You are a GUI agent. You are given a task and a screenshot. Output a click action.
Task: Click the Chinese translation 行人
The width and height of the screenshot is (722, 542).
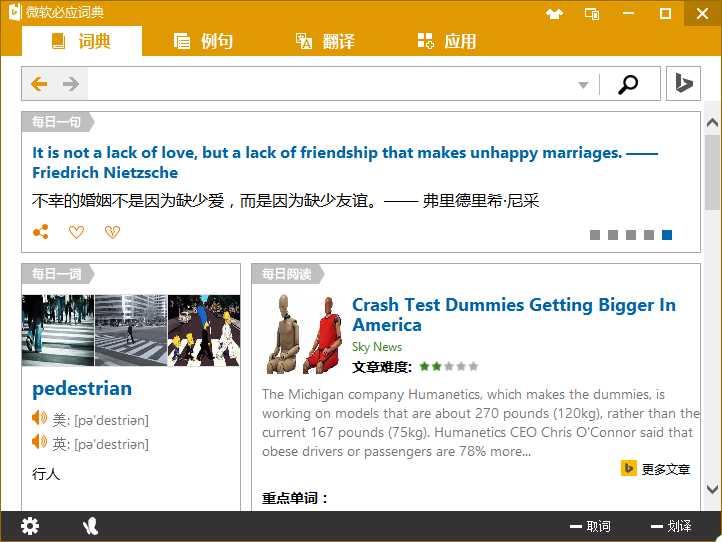(46, 473)
